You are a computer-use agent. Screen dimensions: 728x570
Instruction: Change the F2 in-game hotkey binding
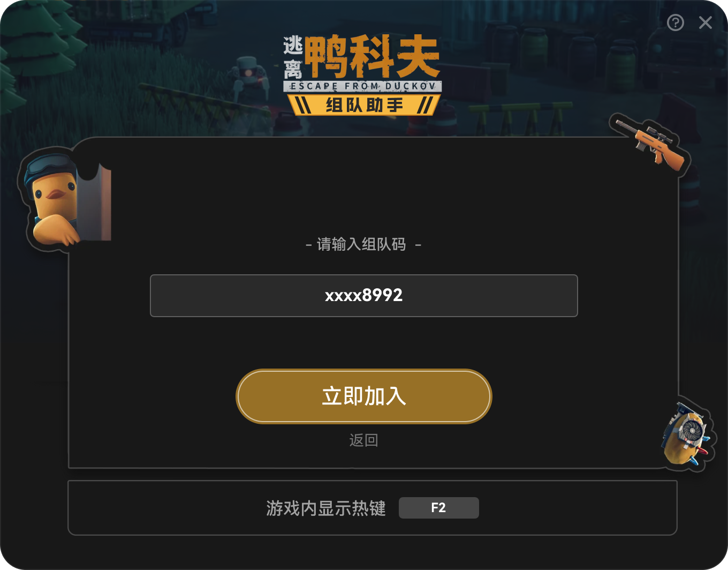[438, 508]
